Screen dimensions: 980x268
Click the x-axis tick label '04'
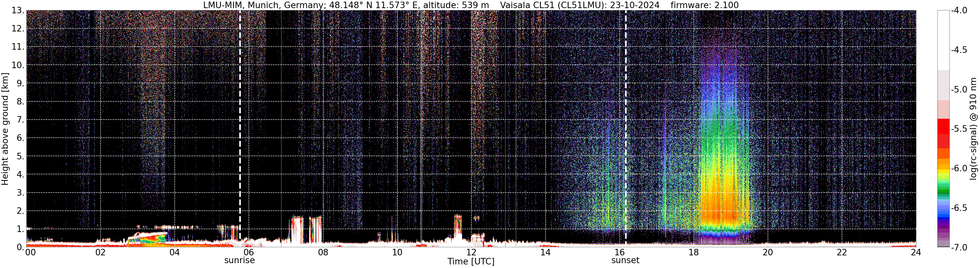pyautogui.click(x=175, y=252)
